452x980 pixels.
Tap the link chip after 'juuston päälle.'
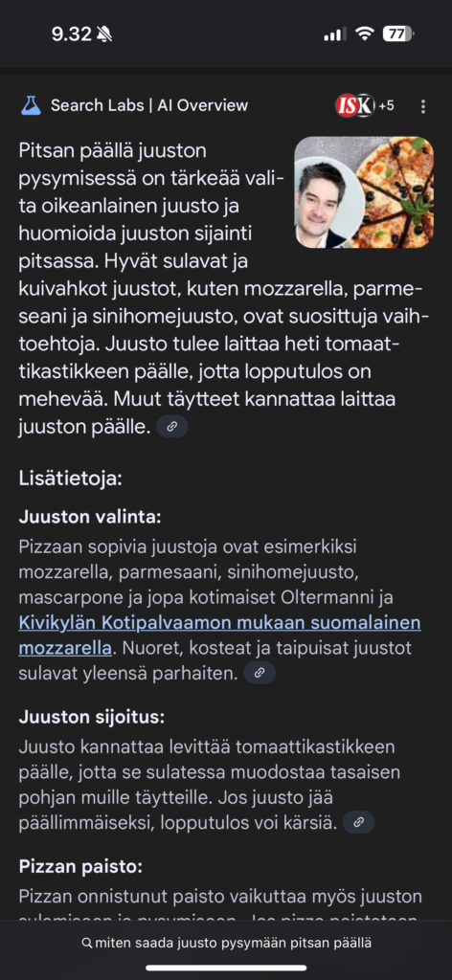click(x=172, y=427)
